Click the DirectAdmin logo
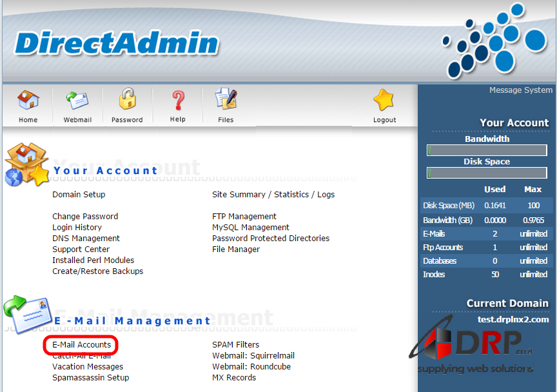 116,44
